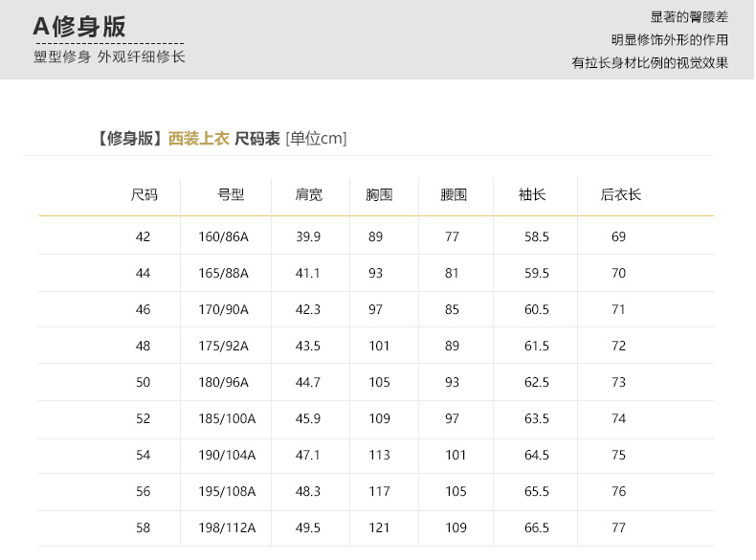Click sleeve length value '61.5'
The image size is (756, 560).
(x=537, y=346)
